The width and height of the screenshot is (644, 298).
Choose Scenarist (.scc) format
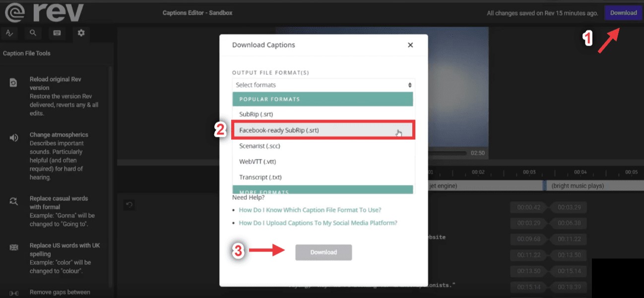coord(323,146)
